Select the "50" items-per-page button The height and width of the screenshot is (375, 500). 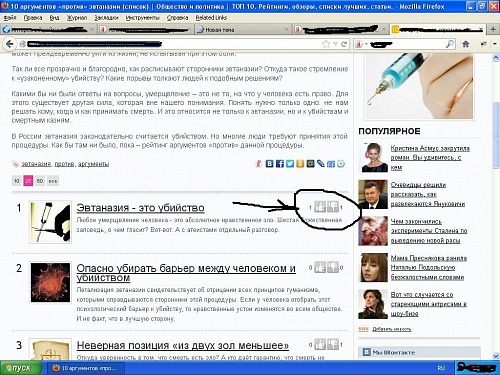click(x=40, y=181)
